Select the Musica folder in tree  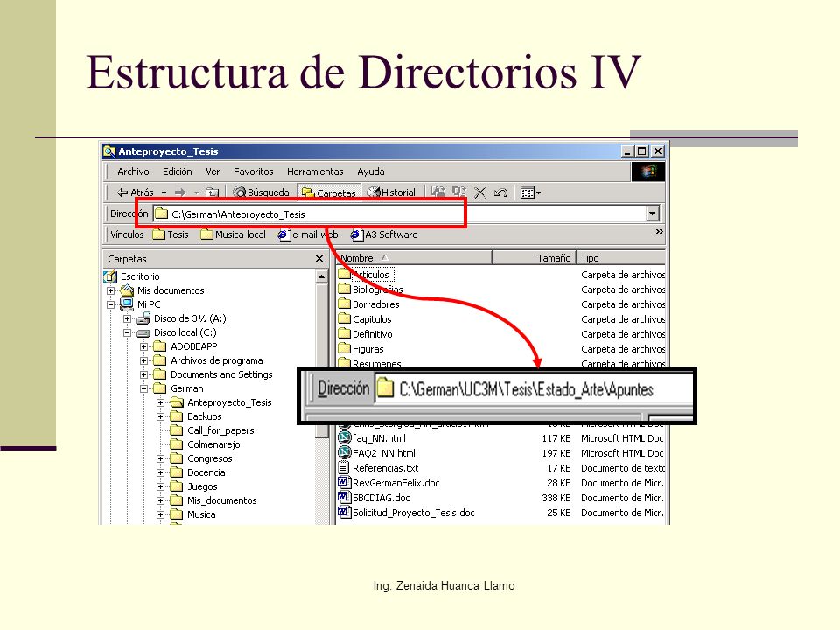coord(201,514)
